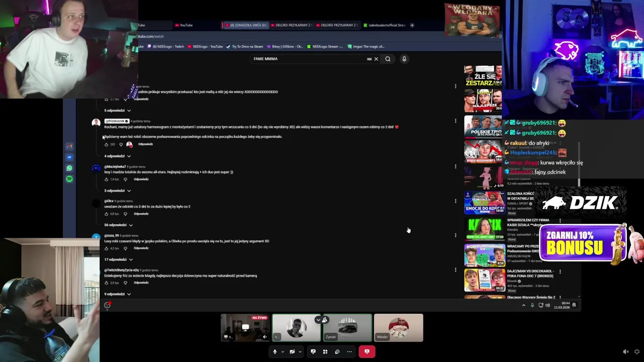
Task: Dislike the @TwitchShotyZycia-n2q comment
Action: point(125,283)
